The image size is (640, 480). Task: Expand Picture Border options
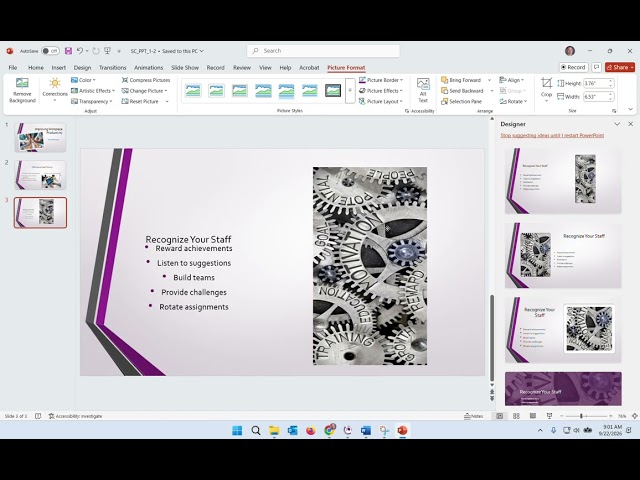tap(381, 80)
